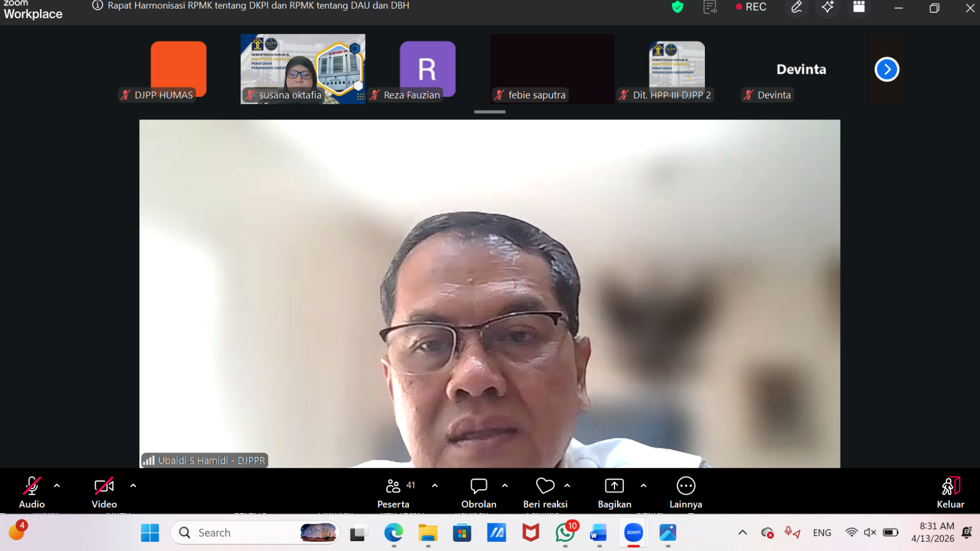The image size is (980, 551).
Task: Click the AI Companion sparkle icon
Action: [x=827, y=7]
